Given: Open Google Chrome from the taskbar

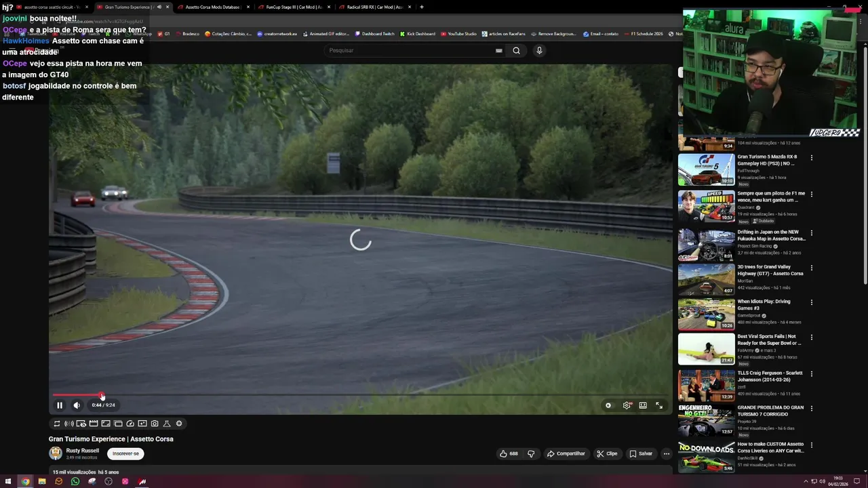Looking at the screenshot, I should click(25, 481).
